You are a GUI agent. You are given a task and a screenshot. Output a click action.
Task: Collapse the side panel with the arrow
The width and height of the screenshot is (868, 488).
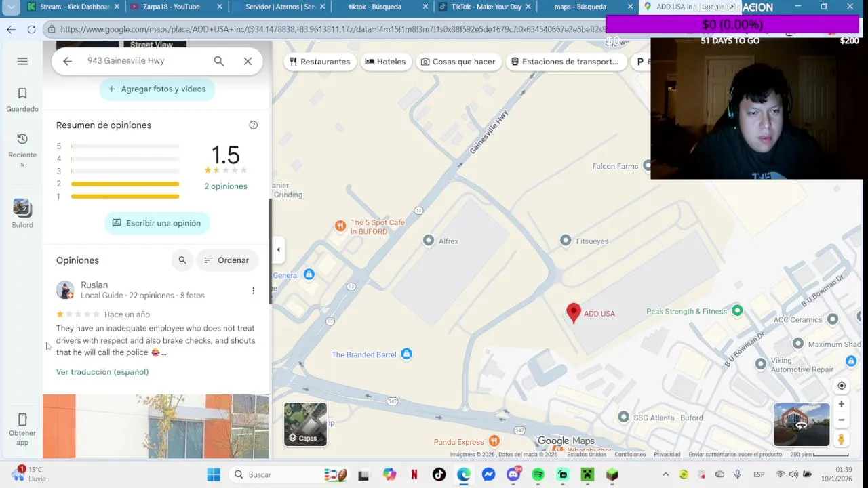tap(278, 249)
